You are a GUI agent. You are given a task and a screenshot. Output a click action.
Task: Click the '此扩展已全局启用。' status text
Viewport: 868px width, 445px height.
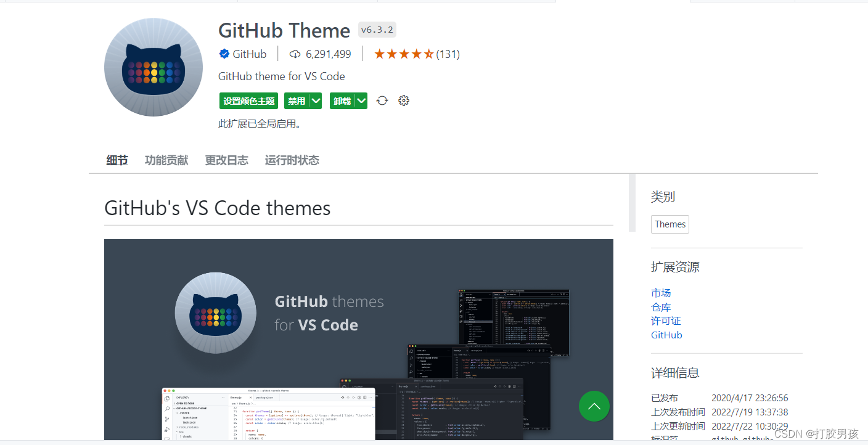click(261, 124)
